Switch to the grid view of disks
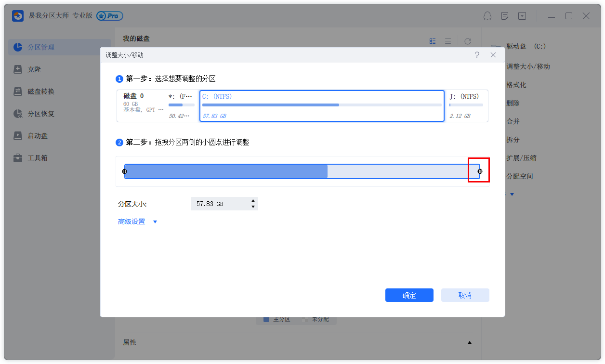Viewport: 605px width, 364px height. point(432,41)
